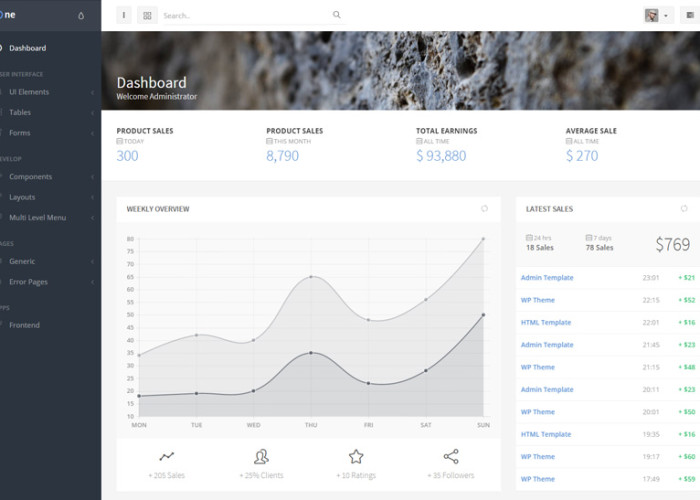This screenshot has height=500, width=700.
Task: Click the followers share icon
Action: coord(451,456)
